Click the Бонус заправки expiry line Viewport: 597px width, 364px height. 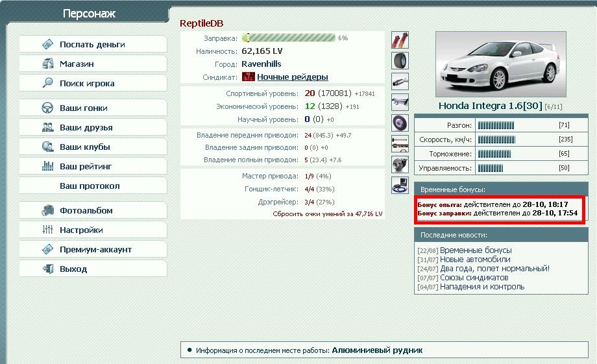click(498, 213)
